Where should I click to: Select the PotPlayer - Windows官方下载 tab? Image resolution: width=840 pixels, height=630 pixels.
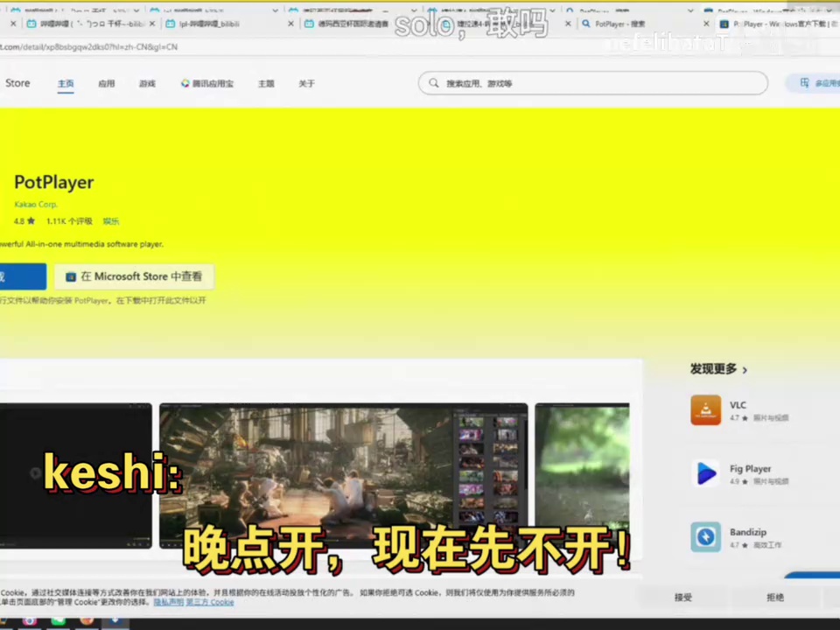(x=778, y=24)
